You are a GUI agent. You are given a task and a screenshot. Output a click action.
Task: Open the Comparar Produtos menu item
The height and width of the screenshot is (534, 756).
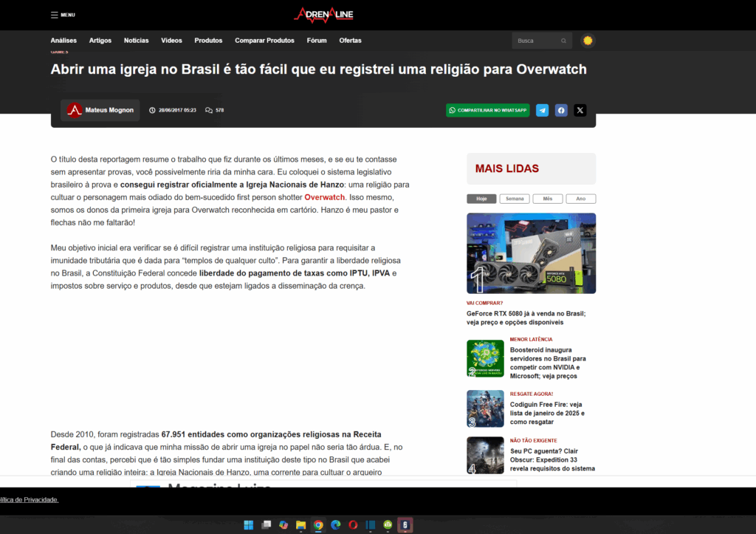pos(264,41)
